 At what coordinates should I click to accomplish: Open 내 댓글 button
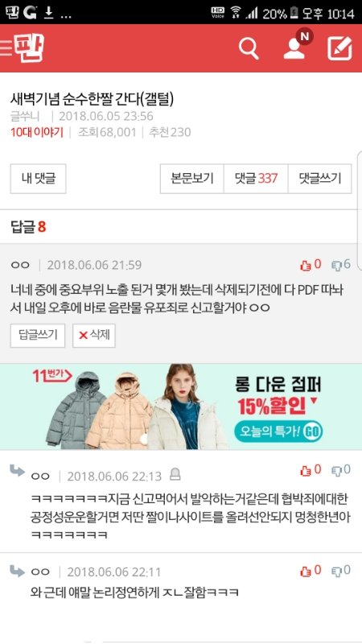pos(38,179)
